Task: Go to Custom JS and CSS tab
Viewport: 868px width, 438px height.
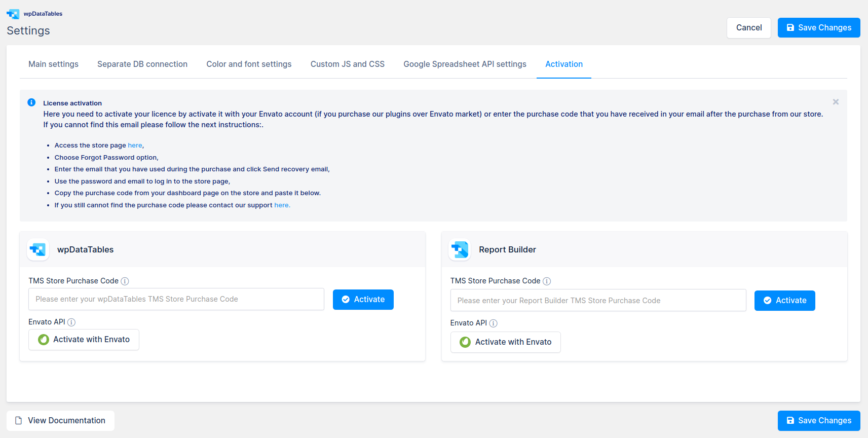Action: pos(348,64)
